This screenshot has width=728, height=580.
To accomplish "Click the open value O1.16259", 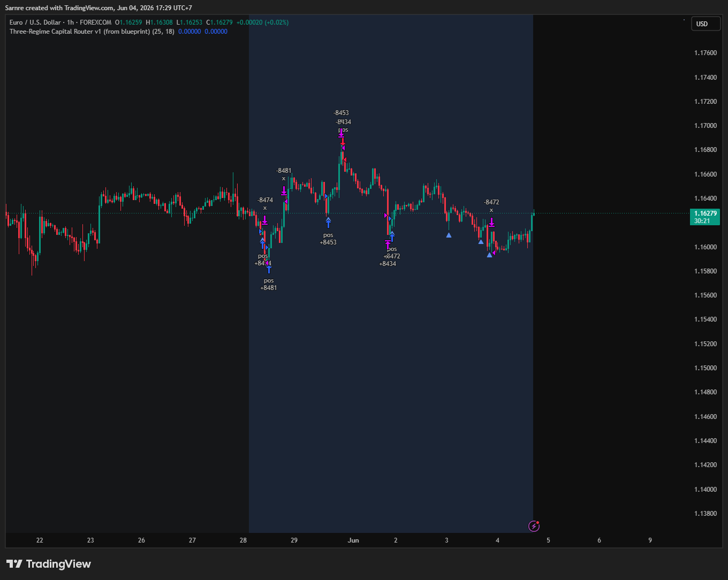I will (x=129, y=22).
